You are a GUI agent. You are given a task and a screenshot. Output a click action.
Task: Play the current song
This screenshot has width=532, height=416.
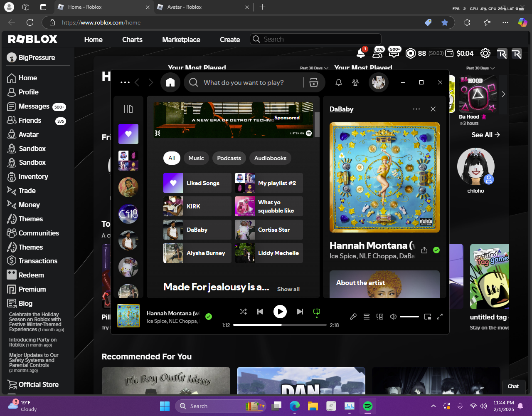point(280,311)
